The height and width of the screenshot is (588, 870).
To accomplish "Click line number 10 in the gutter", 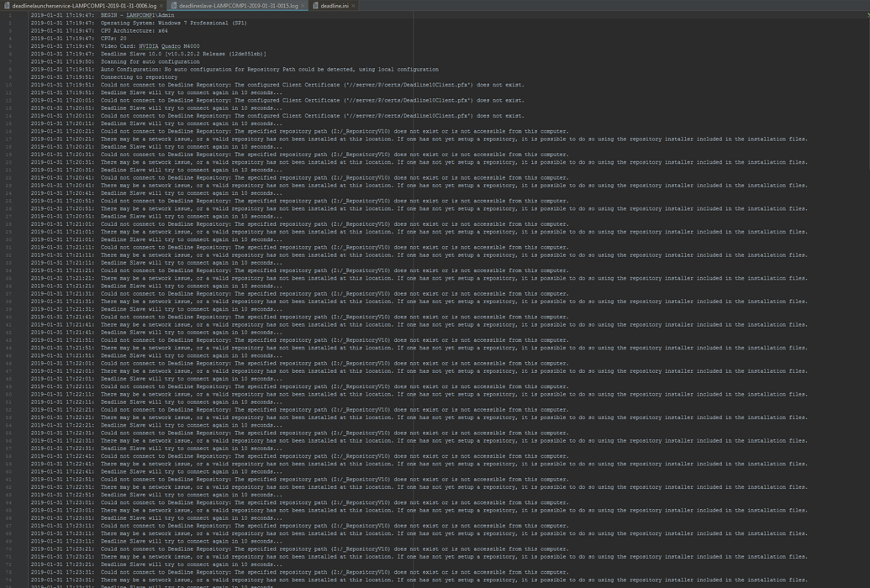I will coord(8,85).
